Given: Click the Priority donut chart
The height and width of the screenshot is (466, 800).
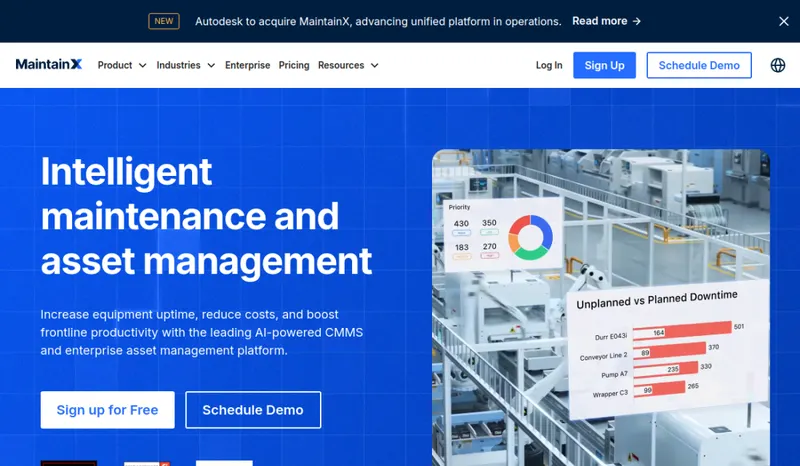Looking at the screenshot, I should [x=531, y=237].
